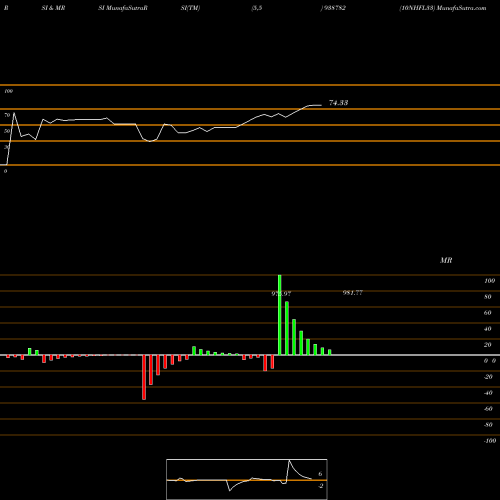Open the mini overview chart thumbnail
500x500 pixels.
tap(247, 479)
